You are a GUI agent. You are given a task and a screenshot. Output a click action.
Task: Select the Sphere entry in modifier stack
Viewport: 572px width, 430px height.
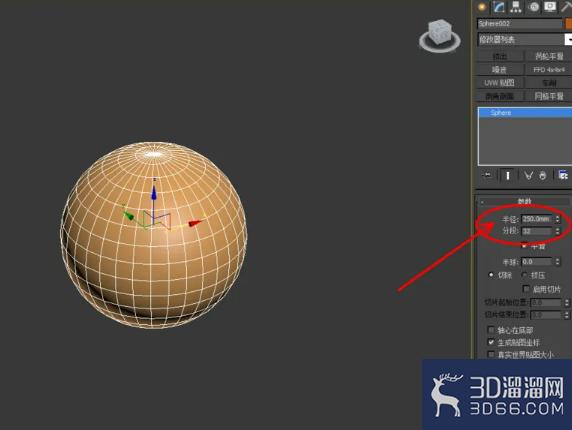[525, 113]
